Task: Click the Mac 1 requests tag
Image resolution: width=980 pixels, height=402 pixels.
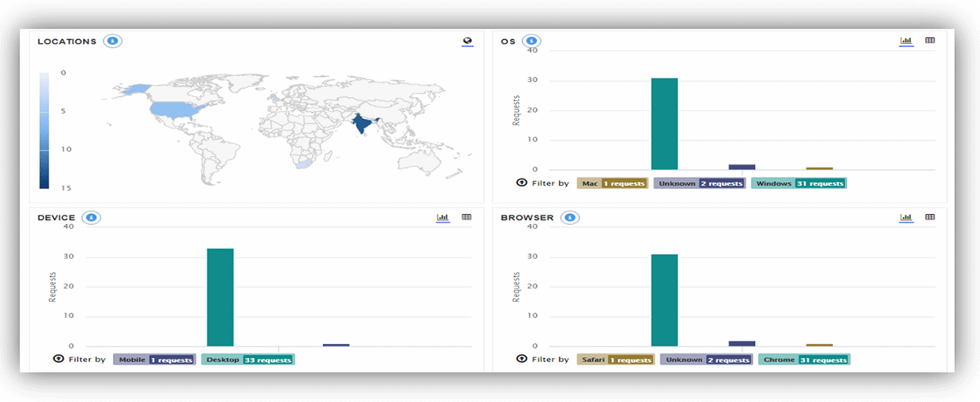Action: [x=612, y=183]
